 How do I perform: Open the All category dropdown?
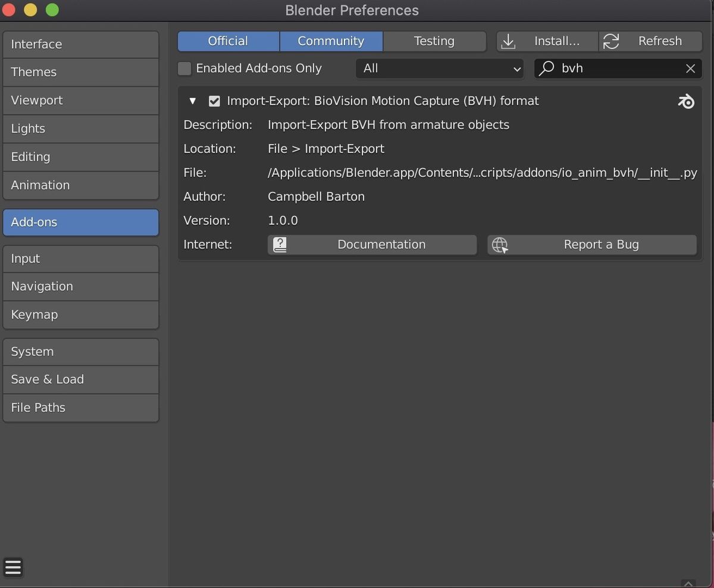tap(439, 68)
